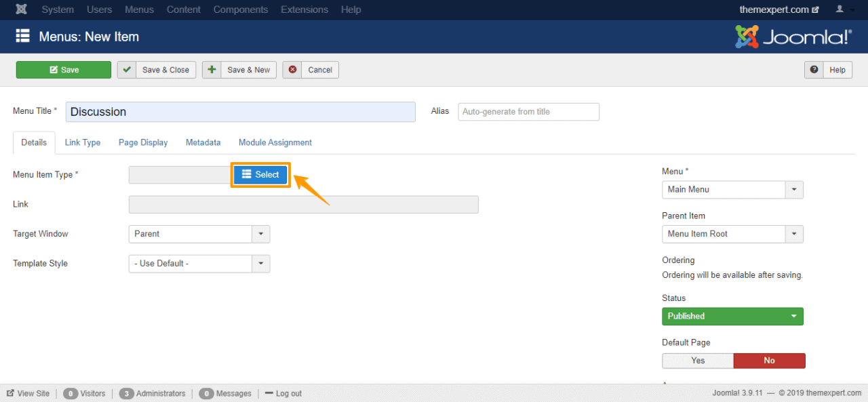This screenshot has height=402, width=868.
Task: Click the Messages icon in the status bar
Action: click(207, 393)
